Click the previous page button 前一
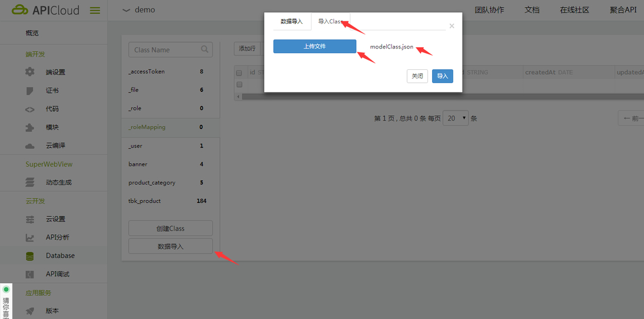 click(x=631, y=118)
